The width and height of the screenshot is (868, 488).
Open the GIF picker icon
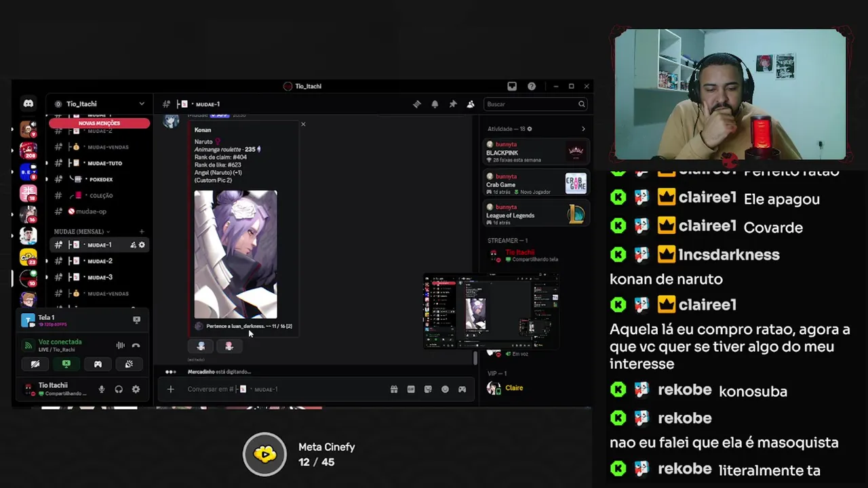tap(411, 389)
